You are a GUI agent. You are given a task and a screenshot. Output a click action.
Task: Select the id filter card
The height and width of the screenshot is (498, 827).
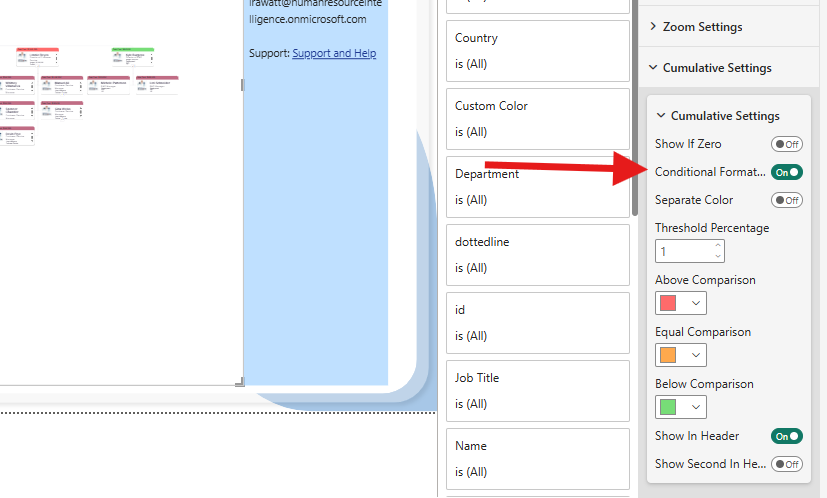click(537, 323)
